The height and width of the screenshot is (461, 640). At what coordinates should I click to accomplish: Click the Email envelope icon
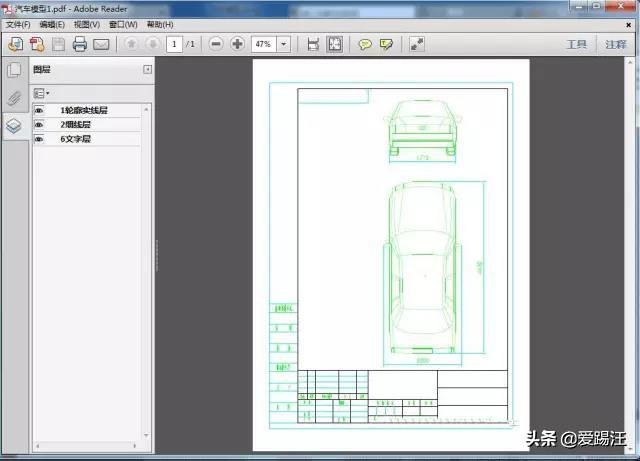click(101, 44)
